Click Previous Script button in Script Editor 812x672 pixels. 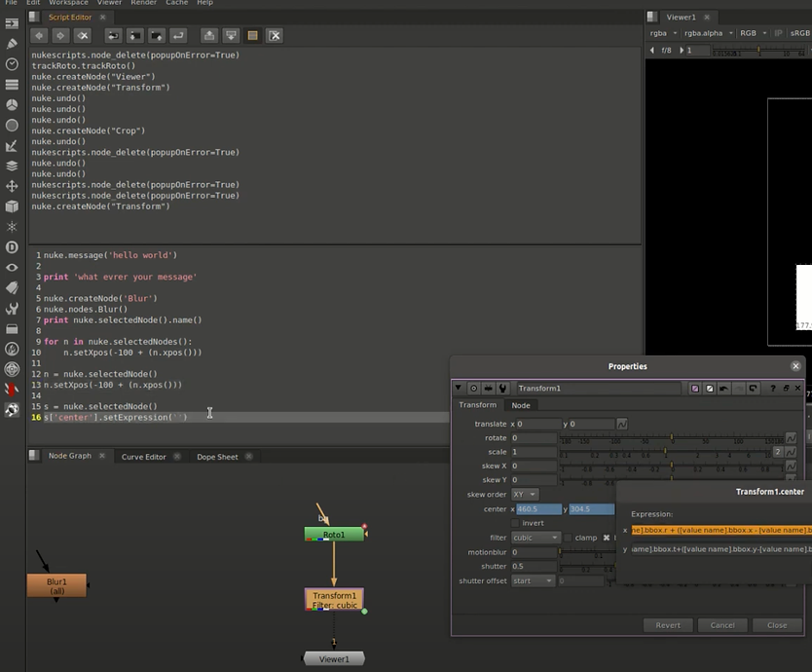[39, 35]
